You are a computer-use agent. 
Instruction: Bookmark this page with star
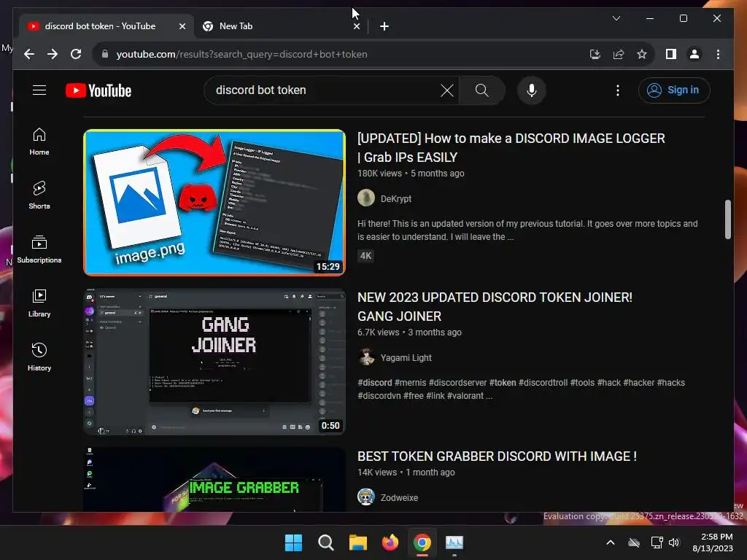tap(642, 54)
